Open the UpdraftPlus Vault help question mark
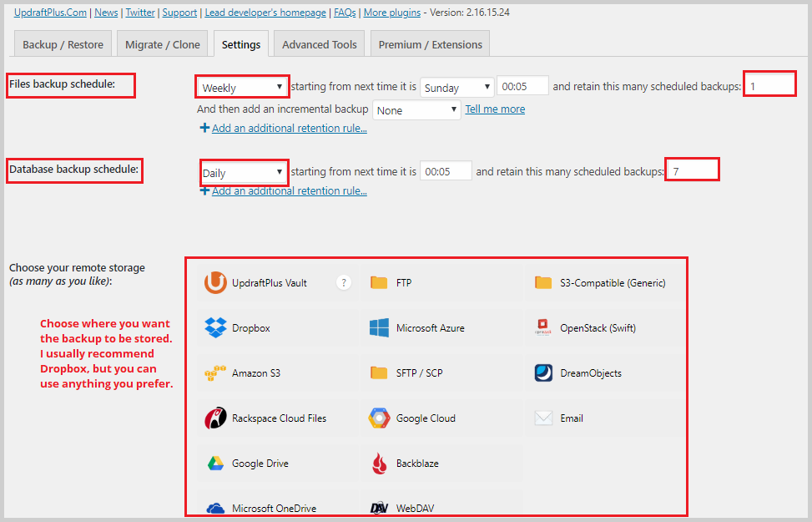The width and height of the screenshot is (812, 522). point(343,282)
